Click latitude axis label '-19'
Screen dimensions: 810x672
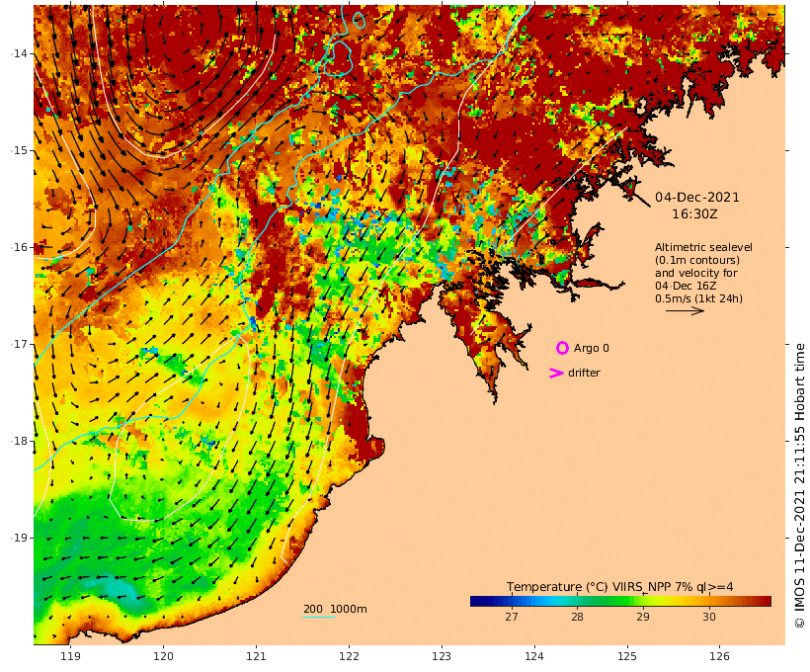pos(19,538)
